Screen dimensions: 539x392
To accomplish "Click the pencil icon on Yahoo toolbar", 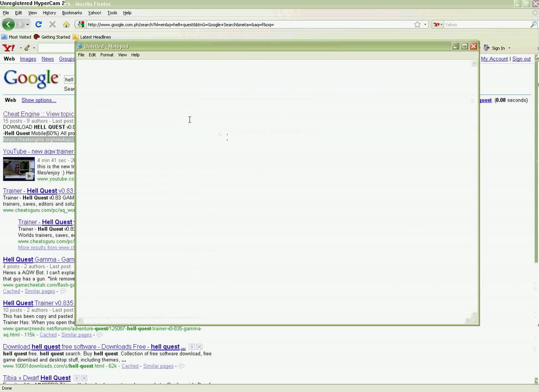I will [27, 48].
